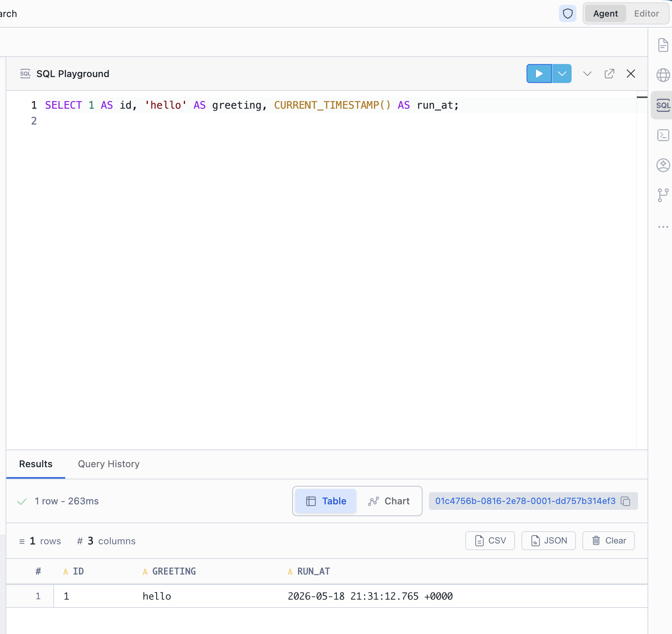672x634 pixels.
Task: Open more options ellipsis in sidebar
Action: point(663,227)
